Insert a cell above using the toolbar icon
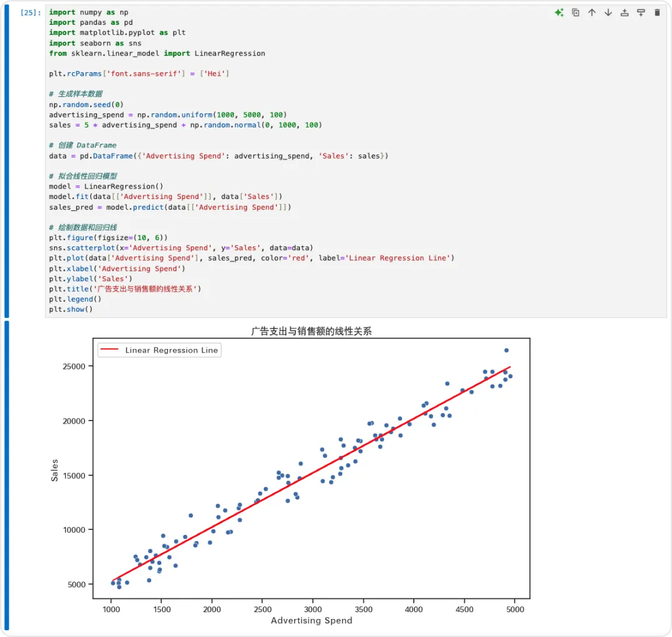 (x=625, y=12)
